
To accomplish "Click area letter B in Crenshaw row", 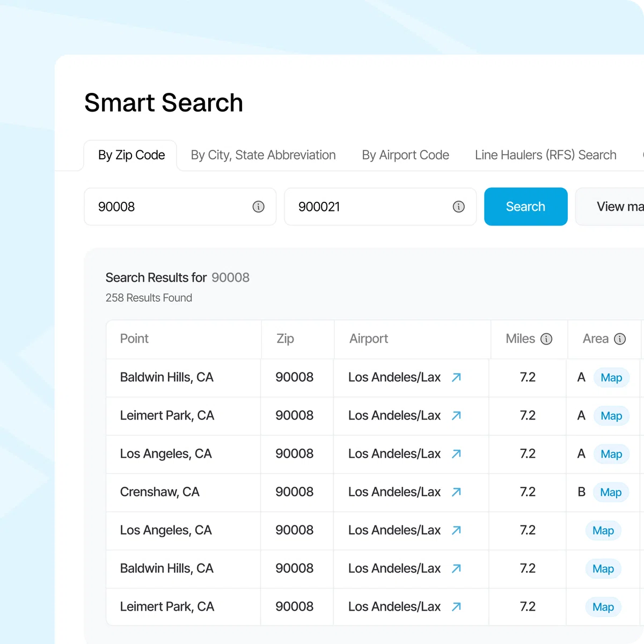I will click(x=581, y=492).
